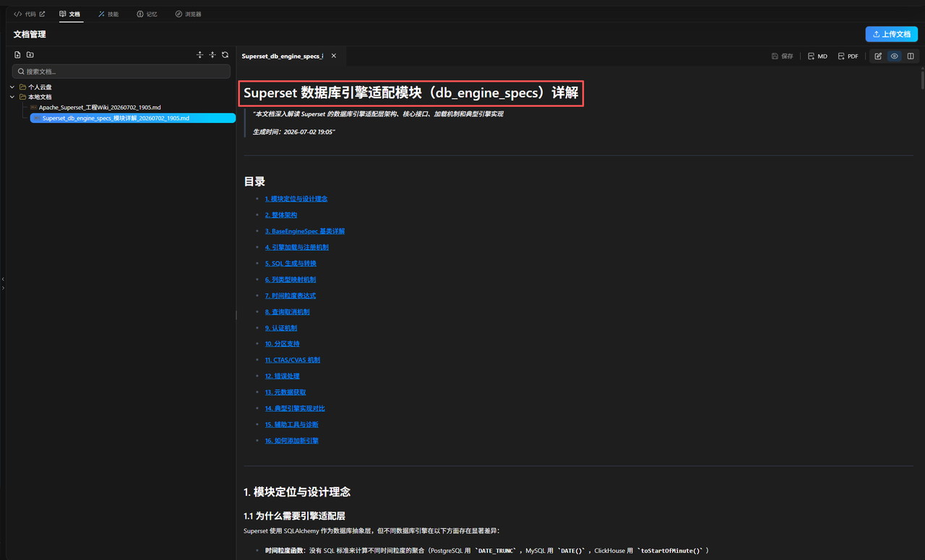Image resolution: width=925 pixels, height=560 pixels.
Task: Focus the 搜索文档 search field
Action: 121,72
